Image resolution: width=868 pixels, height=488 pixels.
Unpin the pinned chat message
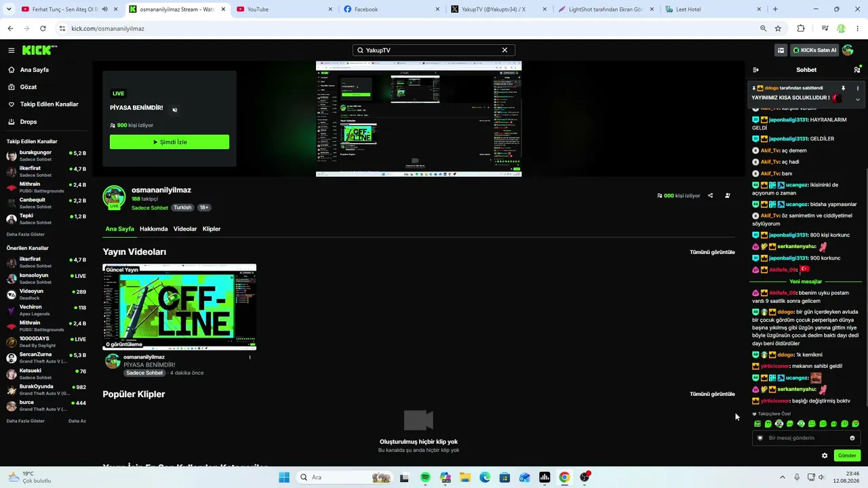tap(844, 88)
